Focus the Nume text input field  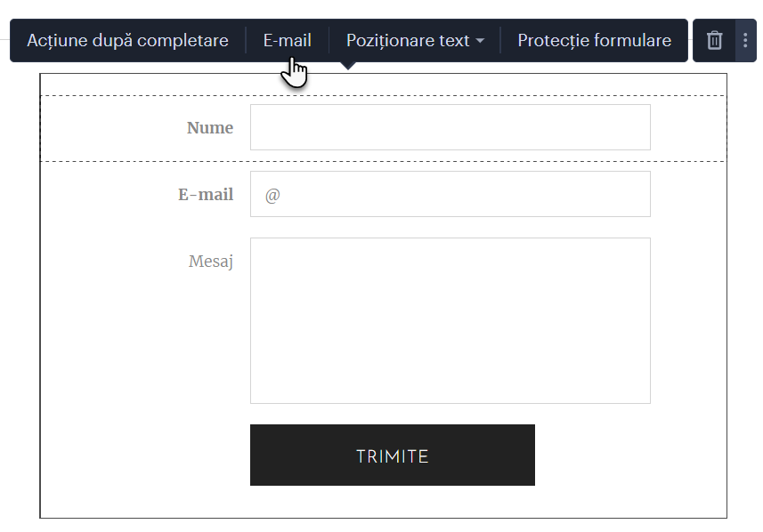point(450,127)
